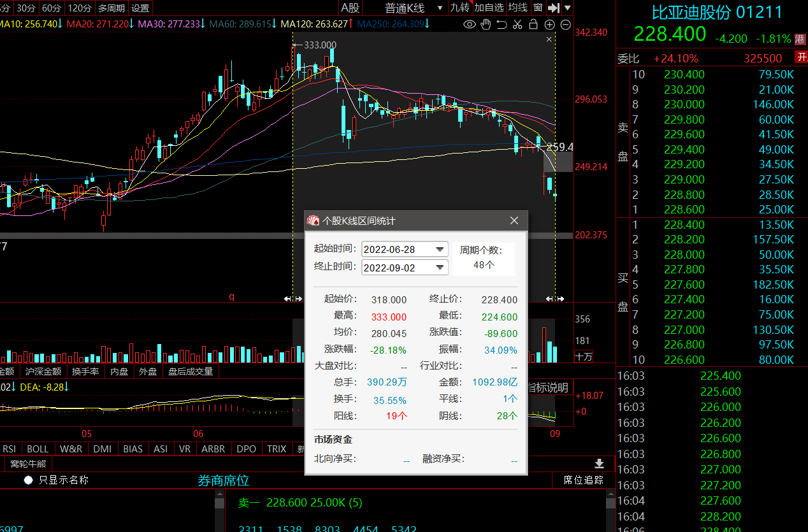Switch indicator to RSI

[x=10, y=449]
